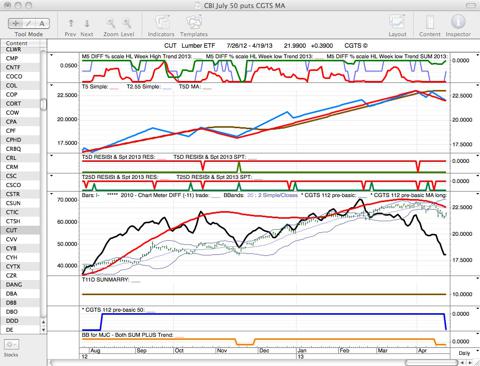This screenshot has width=480, height=366.
Task: Select symbol COCO in the list
Action: point(20,76)
